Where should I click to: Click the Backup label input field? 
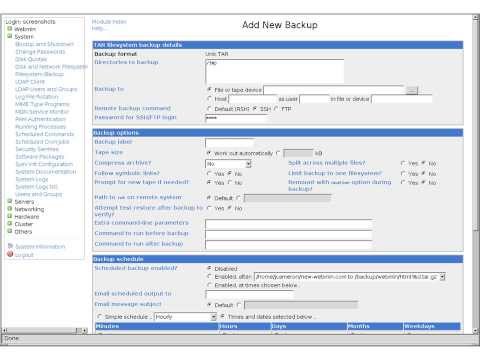pyautogui.click(x=230, y=143)
